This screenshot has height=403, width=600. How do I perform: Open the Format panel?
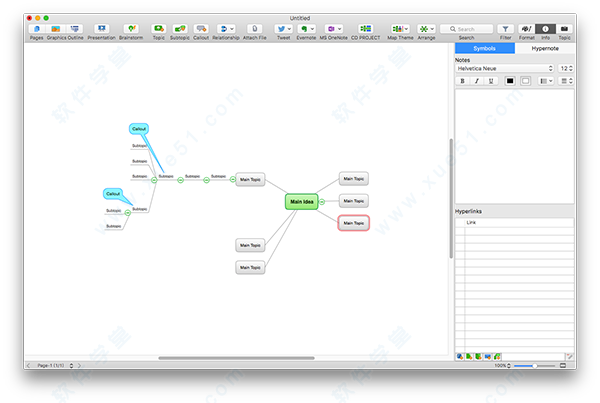click(x=527, y=29)
